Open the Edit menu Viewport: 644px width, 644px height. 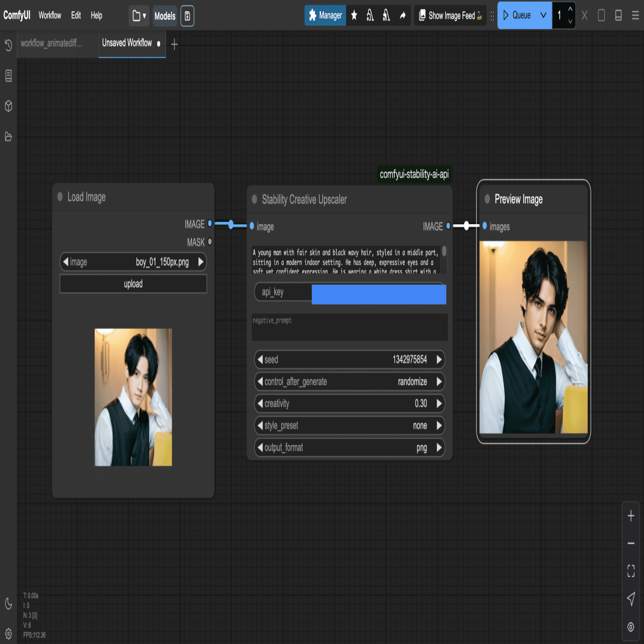point(76,16)
